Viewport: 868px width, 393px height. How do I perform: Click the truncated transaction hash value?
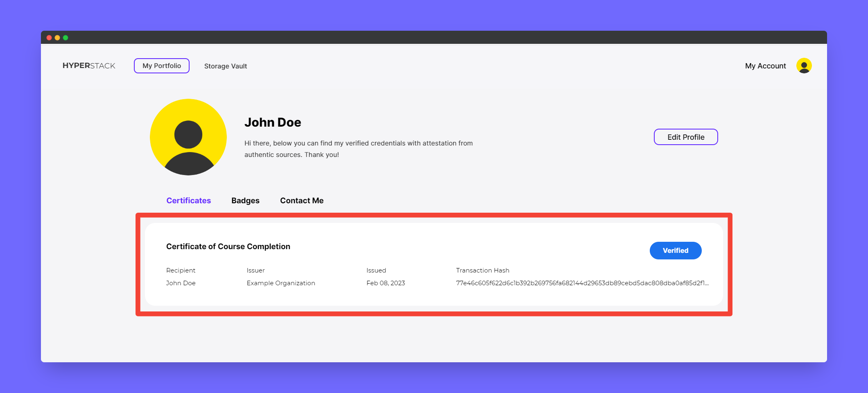tap(582, 283)
